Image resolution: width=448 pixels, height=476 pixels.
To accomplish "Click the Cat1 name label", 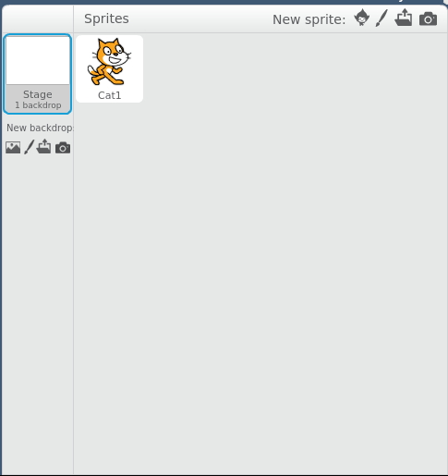I will coord(109,95).
